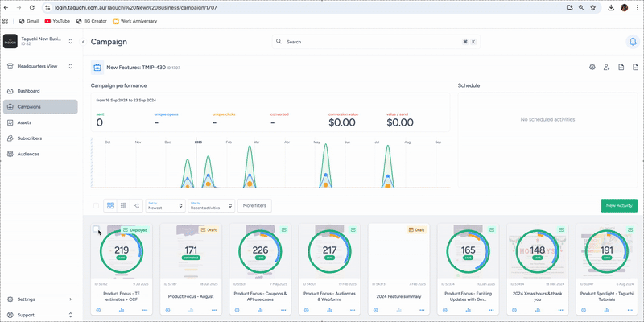
Task: Open campaign settings gear icon
Action: tap(592, 68)
